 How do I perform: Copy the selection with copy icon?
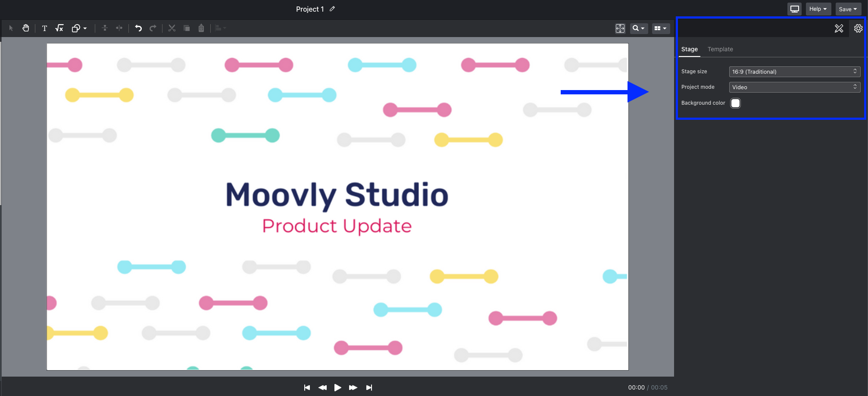(187, 28)
